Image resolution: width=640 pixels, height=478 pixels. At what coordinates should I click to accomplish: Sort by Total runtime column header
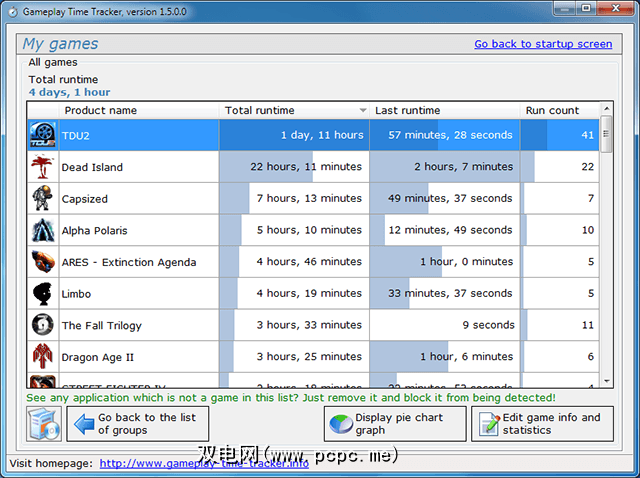coord(294,110)
